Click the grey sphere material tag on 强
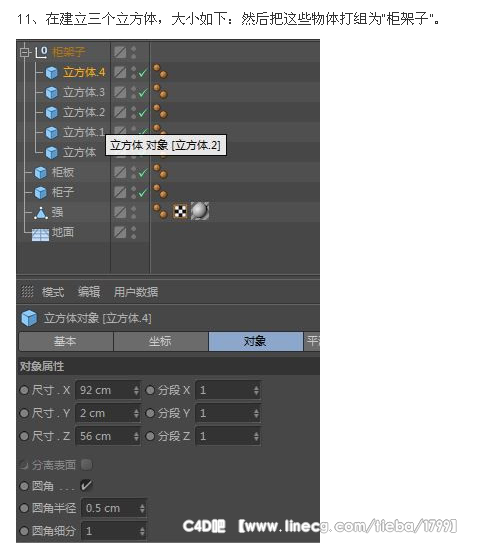The width and height of the screenshot is (483, 543). 200,211
